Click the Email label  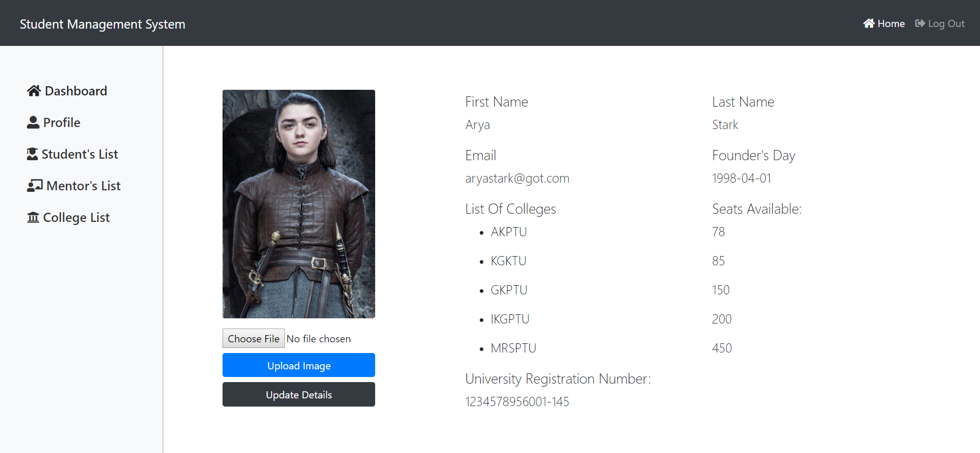click(481, 156)
